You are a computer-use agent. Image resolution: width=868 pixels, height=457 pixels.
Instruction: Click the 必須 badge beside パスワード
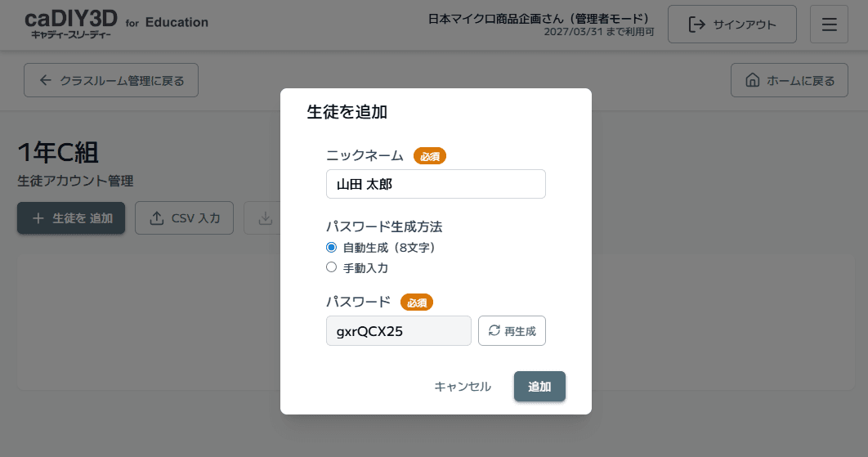point(417,302)
